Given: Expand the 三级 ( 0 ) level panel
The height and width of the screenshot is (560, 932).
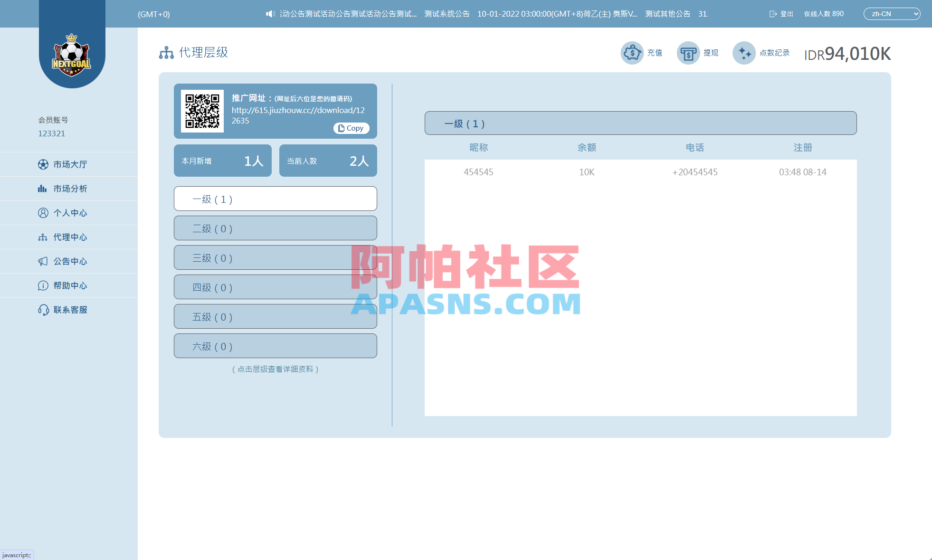Looking at the screenshot, I should [275, 257].
